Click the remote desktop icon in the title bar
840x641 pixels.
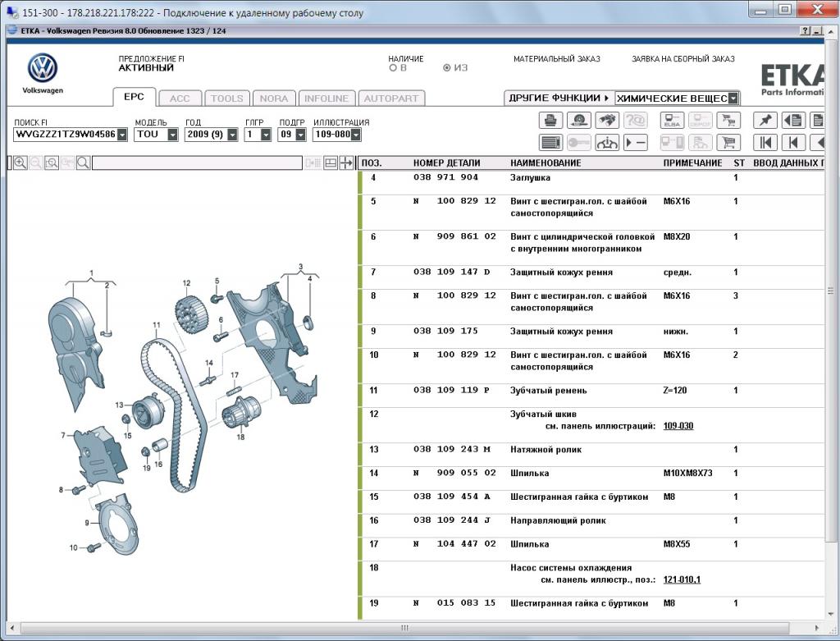(x=11, y=12)
